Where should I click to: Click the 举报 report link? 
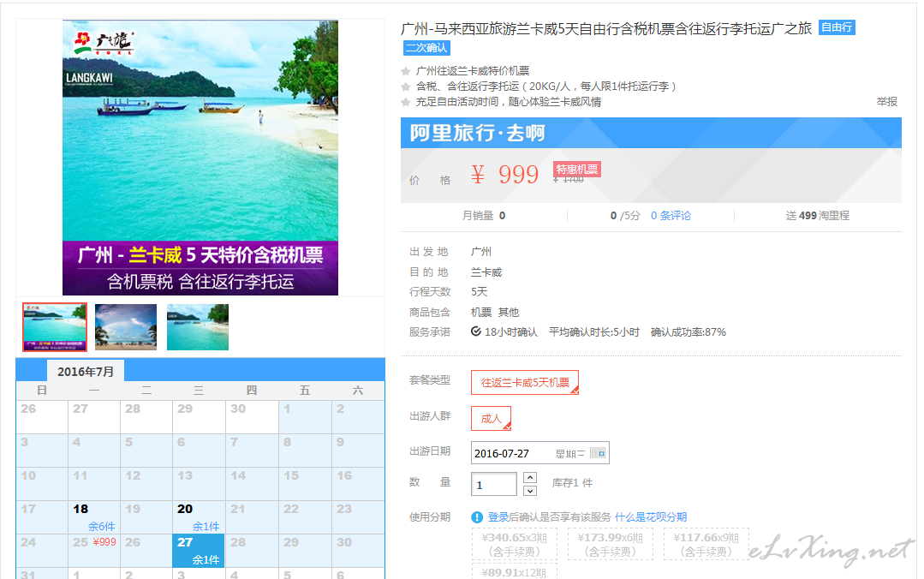point(886,102)
